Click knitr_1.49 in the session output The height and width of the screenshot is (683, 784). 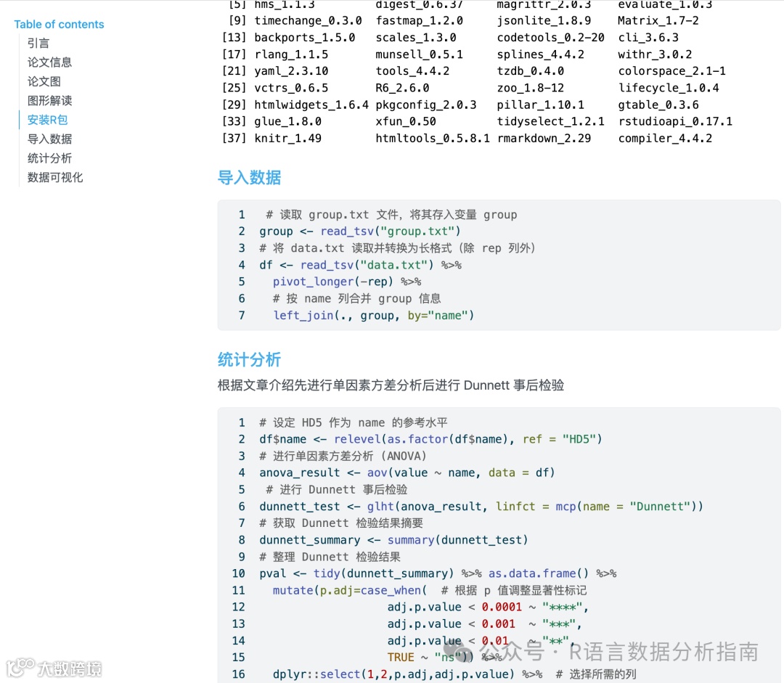click(x=288, y=138)
